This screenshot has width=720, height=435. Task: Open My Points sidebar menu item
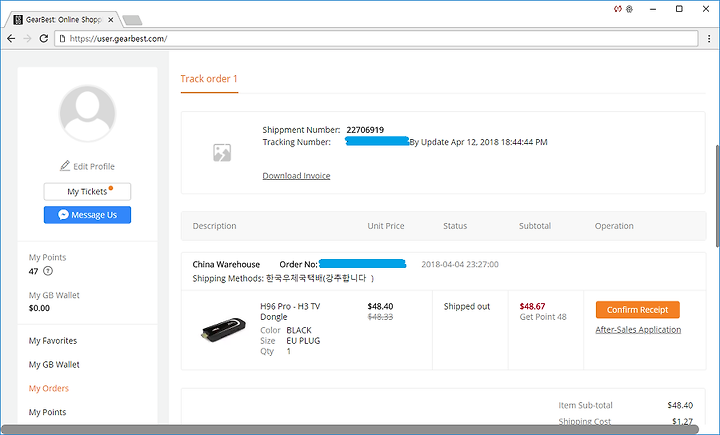coord(47,412)
